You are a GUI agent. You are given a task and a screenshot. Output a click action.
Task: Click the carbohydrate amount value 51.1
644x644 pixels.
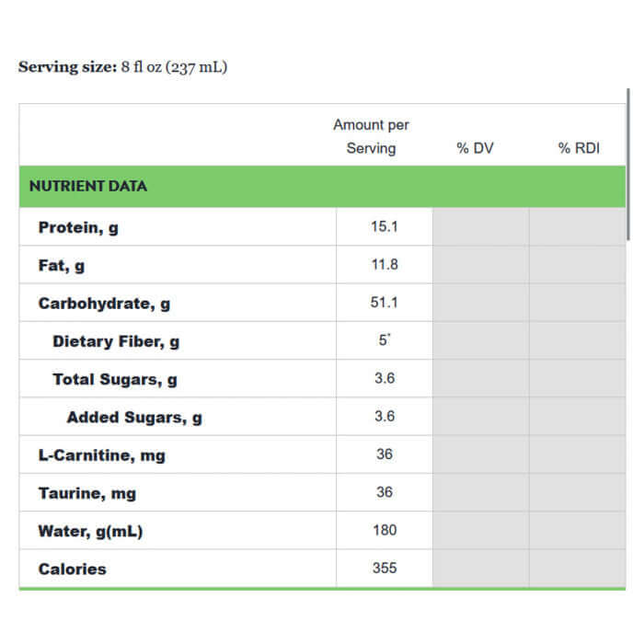[x=385, y=303]
